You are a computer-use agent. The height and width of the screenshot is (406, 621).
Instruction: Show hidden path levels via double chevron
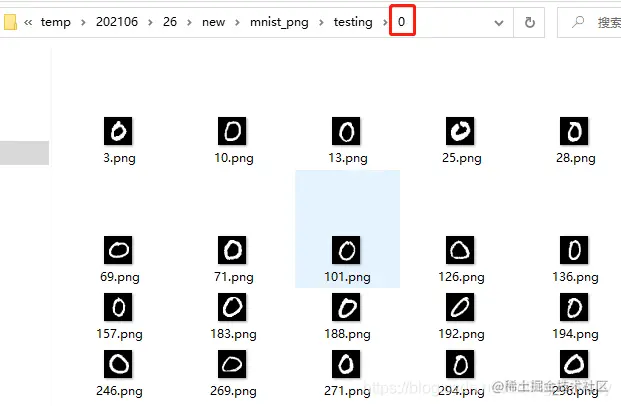point(28,22)
